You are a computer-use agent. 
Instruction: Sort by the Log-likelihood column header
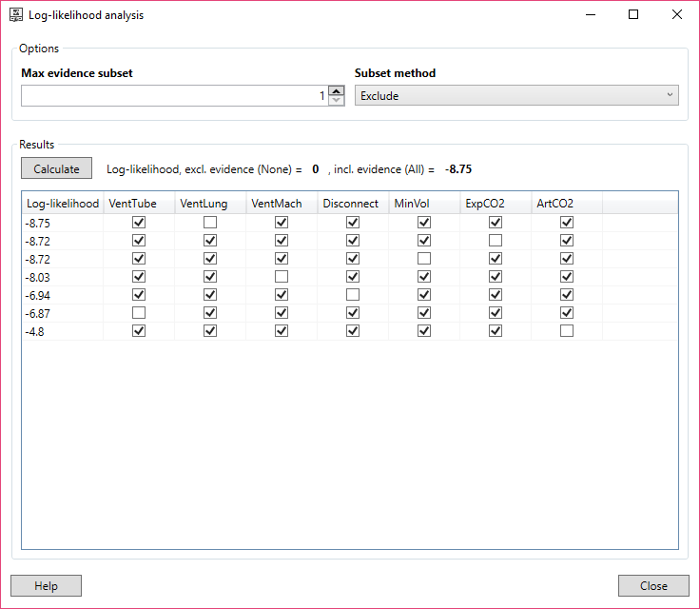pos(62,203)
